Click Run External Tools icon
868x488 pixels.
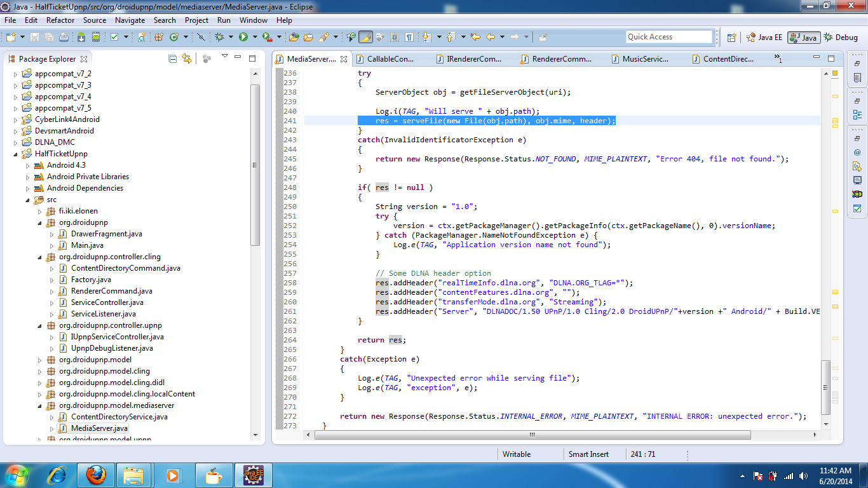tap(267, 37)
